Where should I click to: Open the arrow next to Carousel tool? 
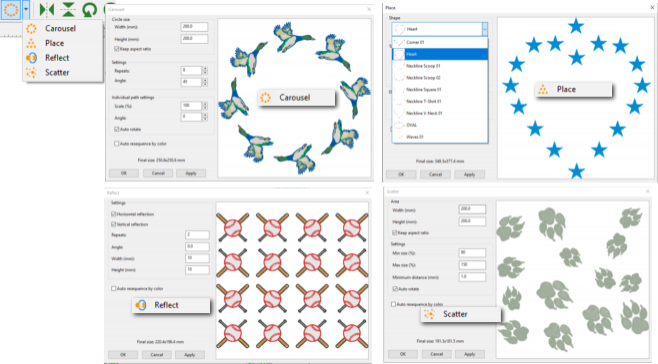(x=26, y=9)
